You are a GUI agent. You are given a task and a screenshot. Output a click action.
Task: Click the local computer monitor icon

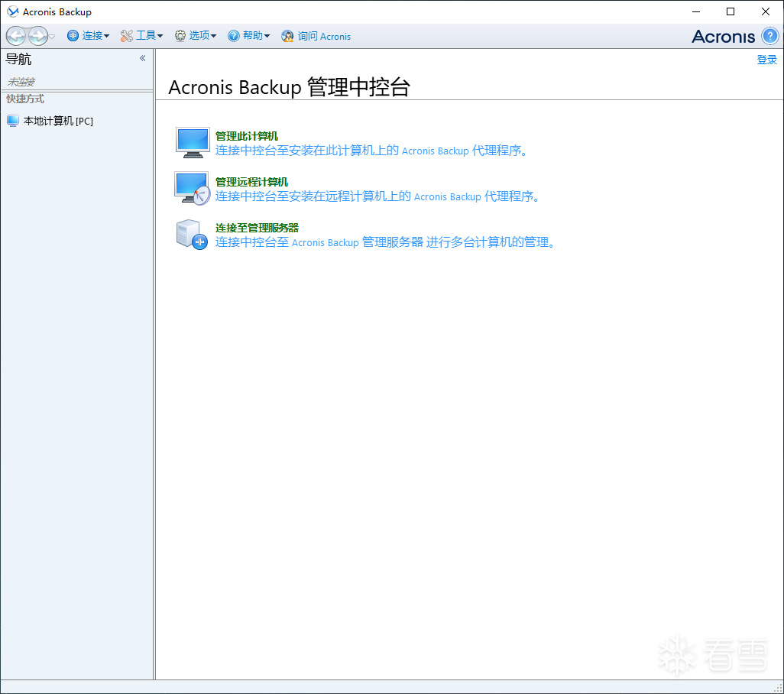(x=193, y=142)
